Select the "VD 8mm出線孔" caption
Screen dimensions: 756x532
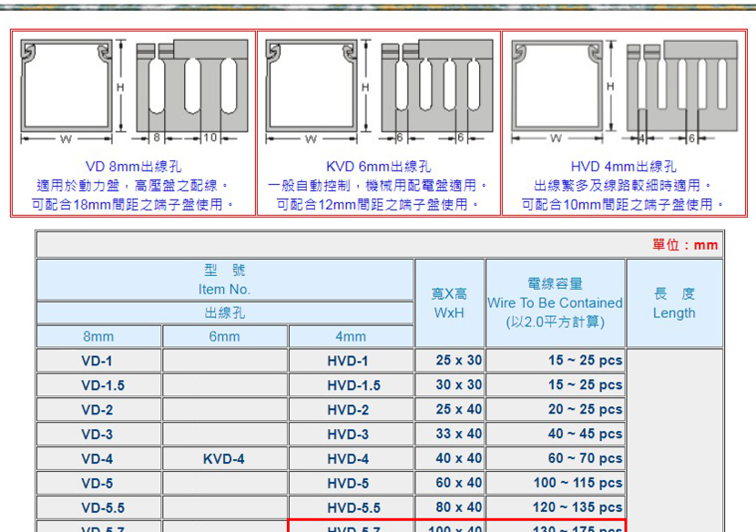click(133, 166)
